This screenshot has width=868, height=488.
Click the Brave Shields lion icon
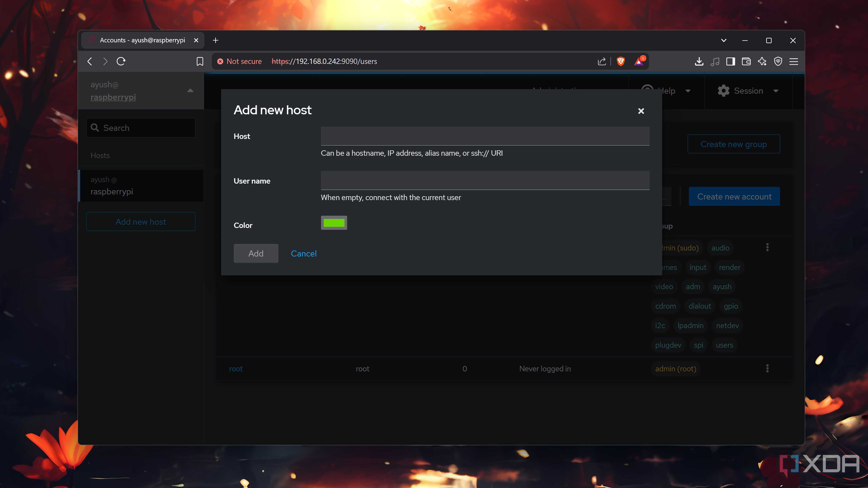coord(620,61)
